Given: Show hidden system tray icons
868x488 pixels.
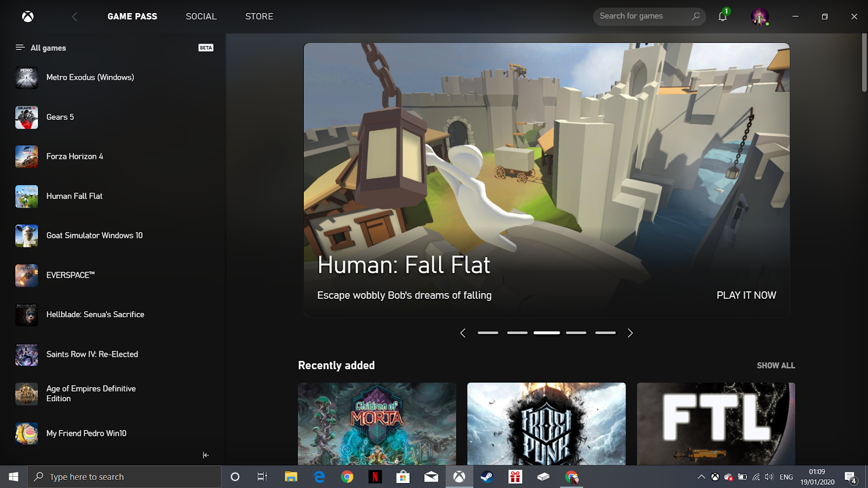Looking at the screenshot, I should (x=701, y=477).
